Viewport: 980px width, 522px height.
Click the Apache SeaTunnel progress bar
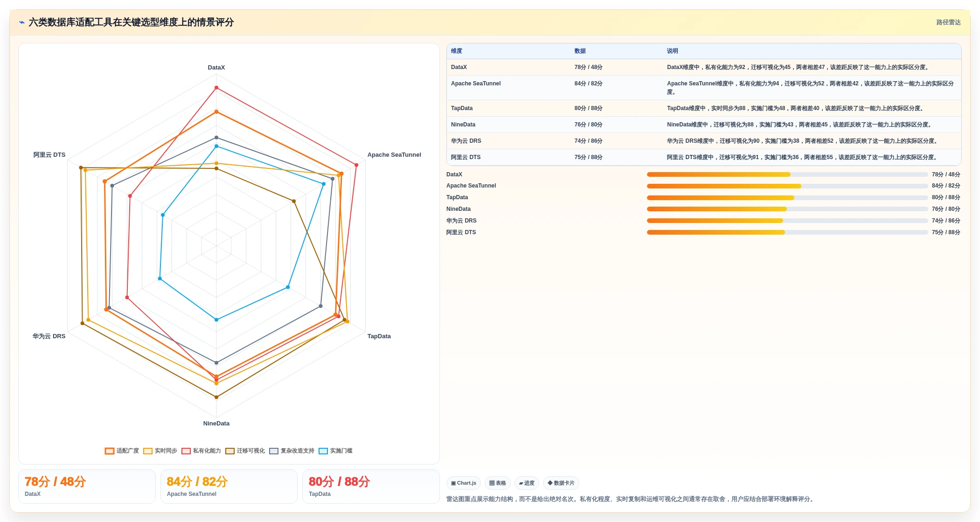click(787, 186)
